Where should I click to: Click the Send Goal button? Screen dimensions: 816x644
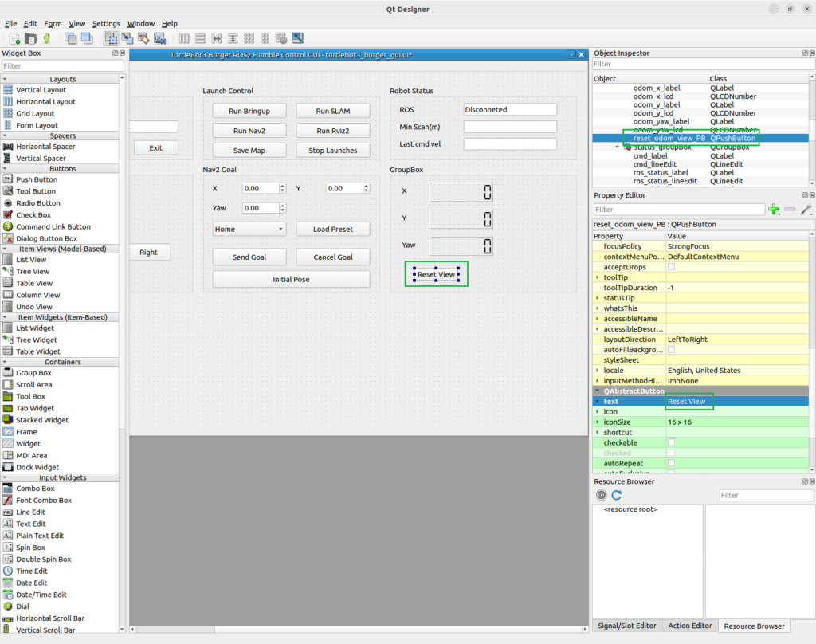[x=249, y=257]
